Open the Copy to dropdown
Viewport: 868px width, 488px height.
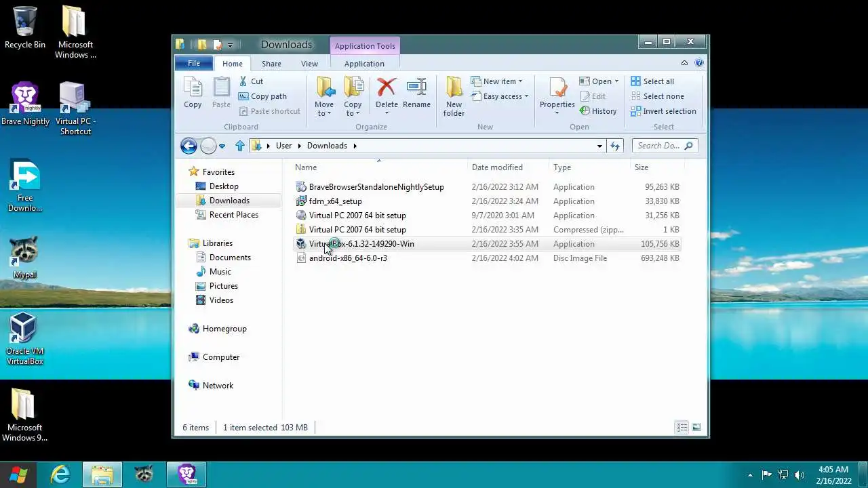coord(353,109)
